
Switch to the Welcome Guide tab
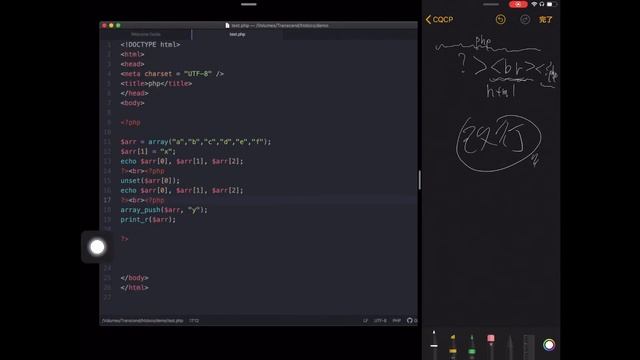146,34
